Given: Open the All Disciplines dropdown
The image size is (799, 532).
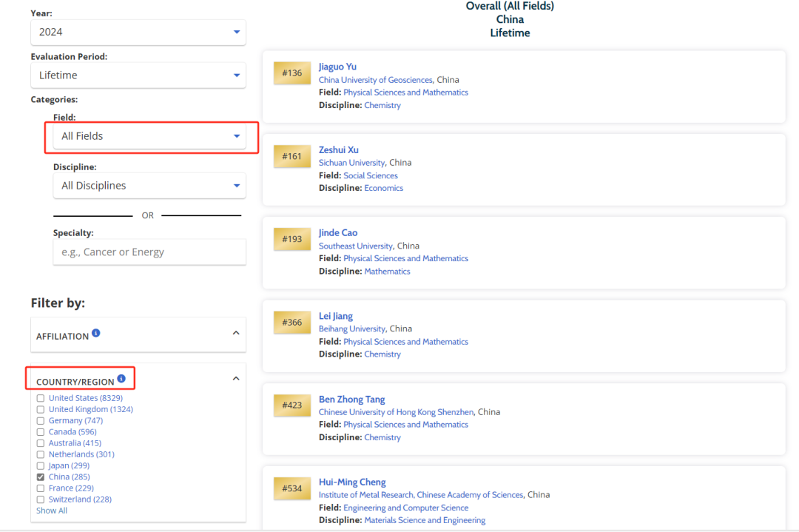Looking at the screenshot, I should coord(149,186).
